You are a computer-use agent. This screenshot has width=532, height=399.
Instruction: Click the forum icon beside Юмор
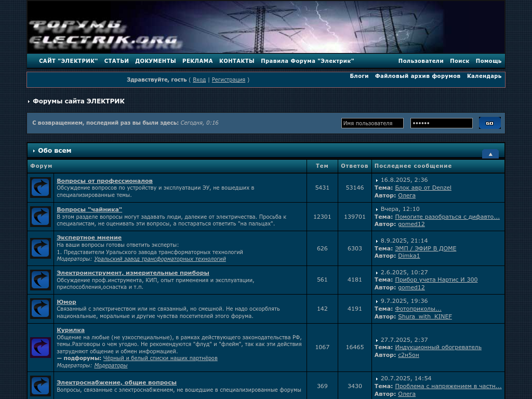pos(40,309)
